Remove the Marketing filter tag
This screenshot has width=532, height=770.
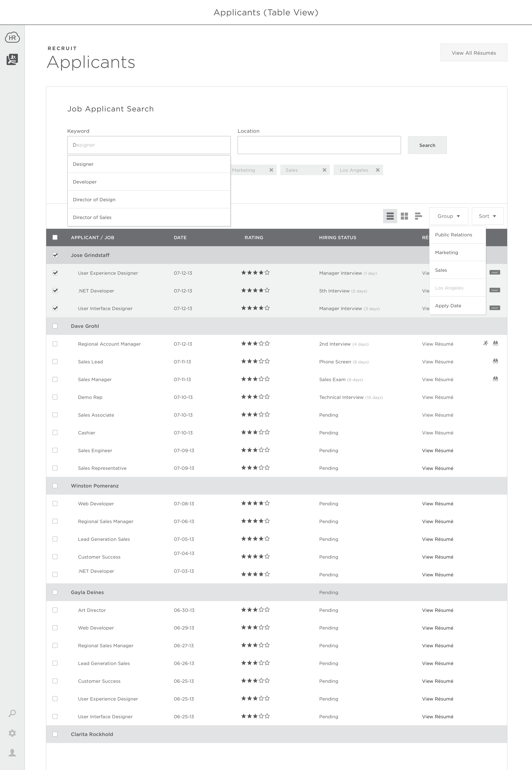(271, 170)
